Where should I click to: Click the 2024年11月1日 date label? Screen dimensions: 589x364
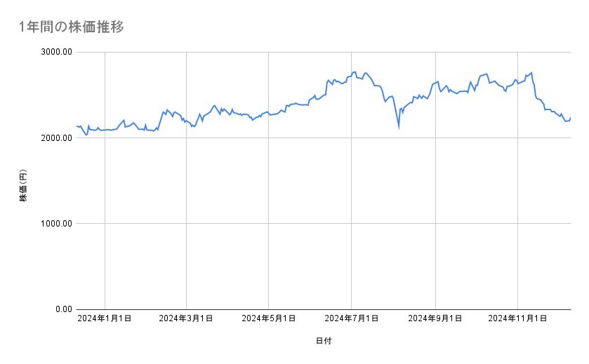point(517,319)
